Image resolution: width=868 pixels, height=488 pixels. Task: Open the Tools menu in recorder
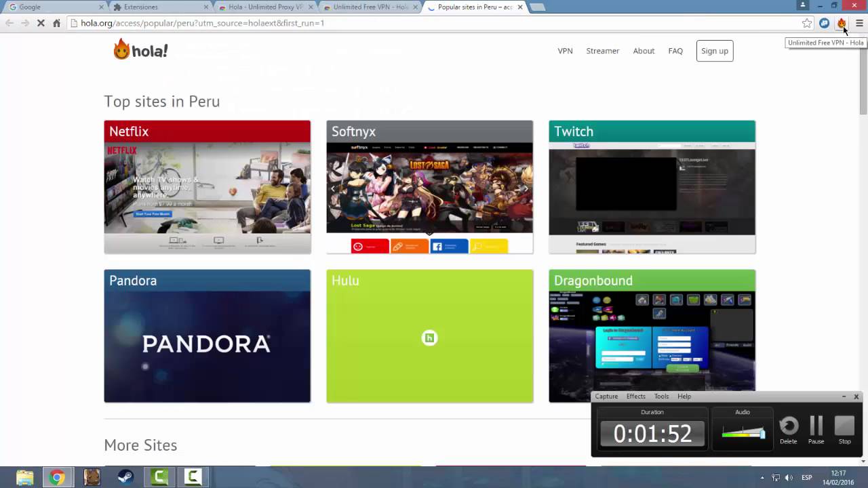[x=661, y=396]
